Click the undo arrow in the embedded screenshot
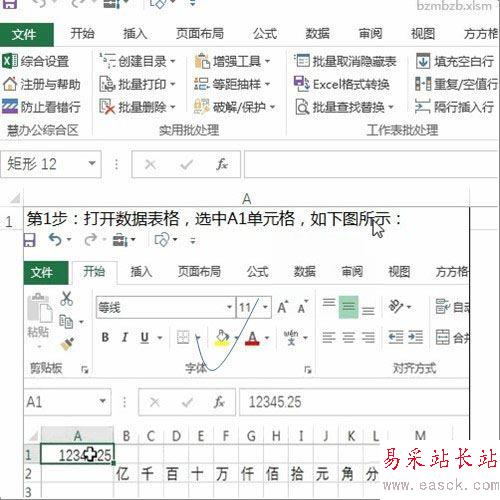Screen dimensions: 500x500 55,239
